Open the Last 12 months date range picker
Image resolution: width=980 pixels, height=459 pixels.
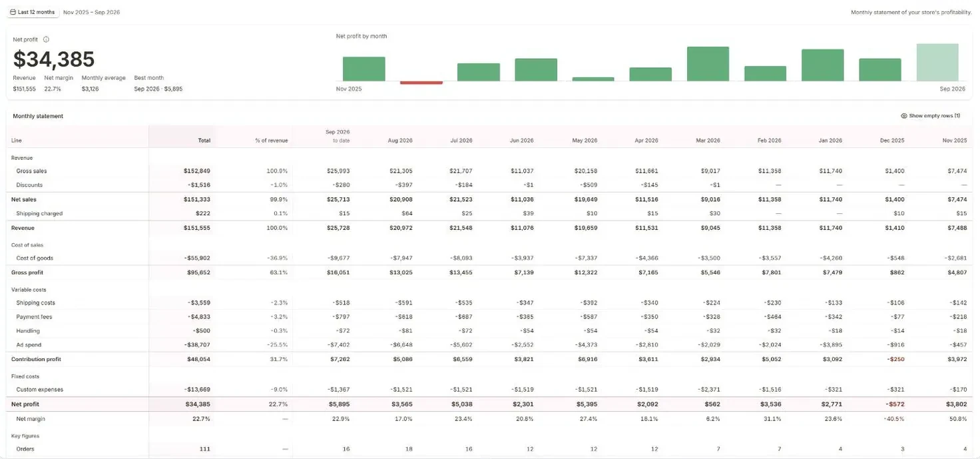33,12
